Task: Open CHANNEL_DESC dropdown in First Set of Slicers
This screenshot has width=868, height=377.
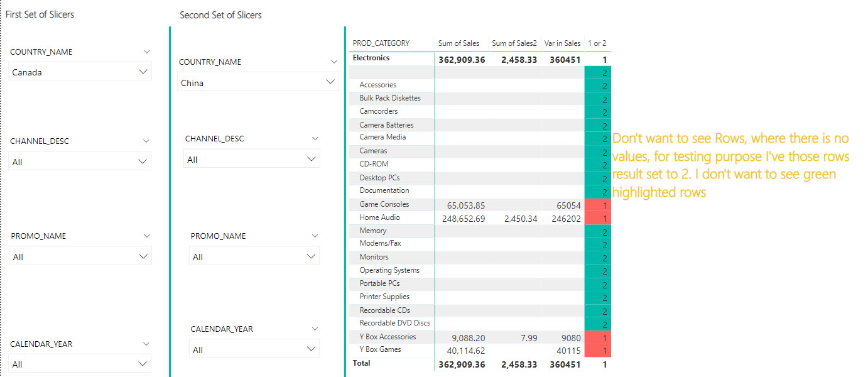Action: coord(80,161)
